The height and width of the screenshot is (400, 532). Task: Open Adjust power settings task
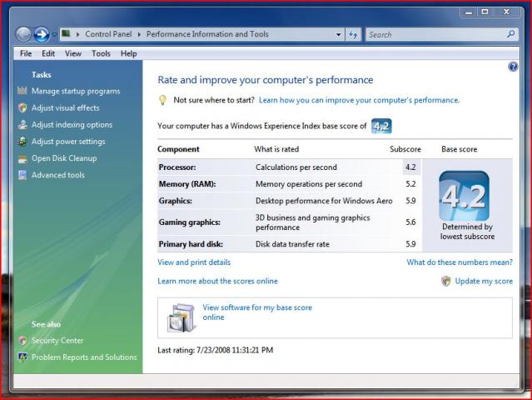point(68,142)
